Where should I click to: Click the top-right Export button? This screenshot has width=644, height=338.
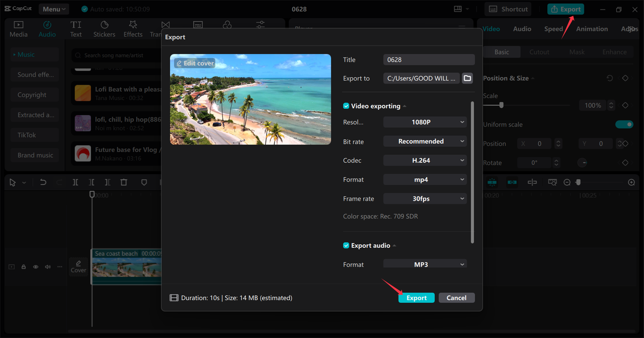point(566,9)
